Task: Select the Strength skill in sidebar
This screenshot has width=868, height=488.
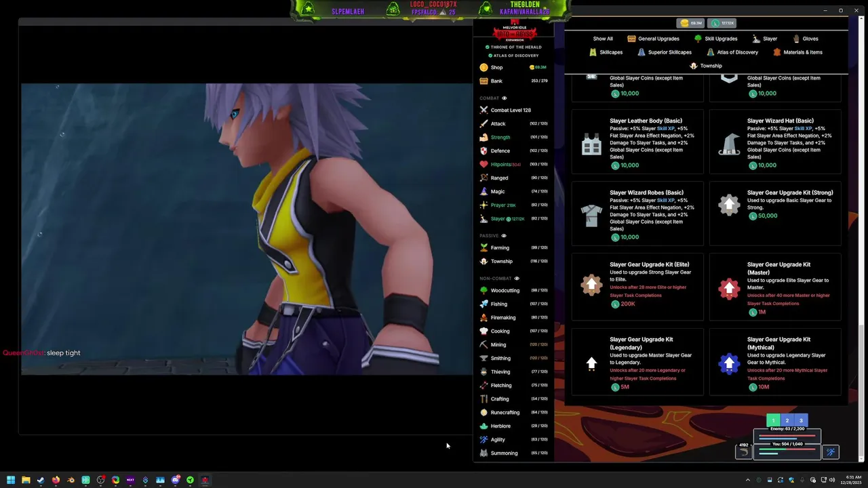Action: (514, 137)
